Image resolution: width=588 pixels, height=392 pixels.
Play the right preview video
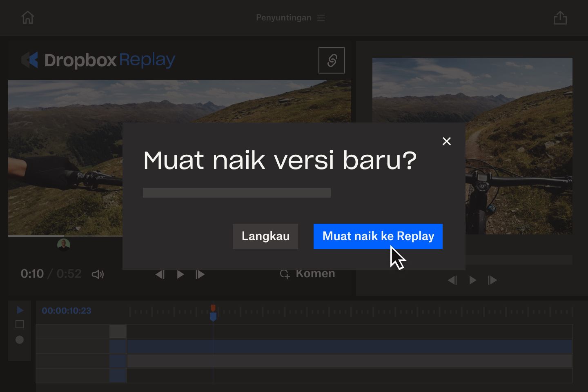coord(472,280)
